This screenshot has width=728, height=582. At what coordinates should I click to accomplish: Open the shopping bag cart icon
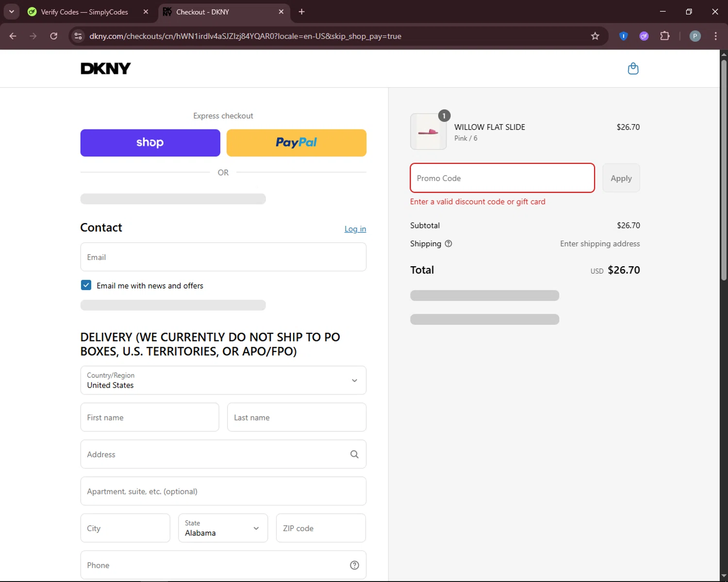tap(633, 68)
